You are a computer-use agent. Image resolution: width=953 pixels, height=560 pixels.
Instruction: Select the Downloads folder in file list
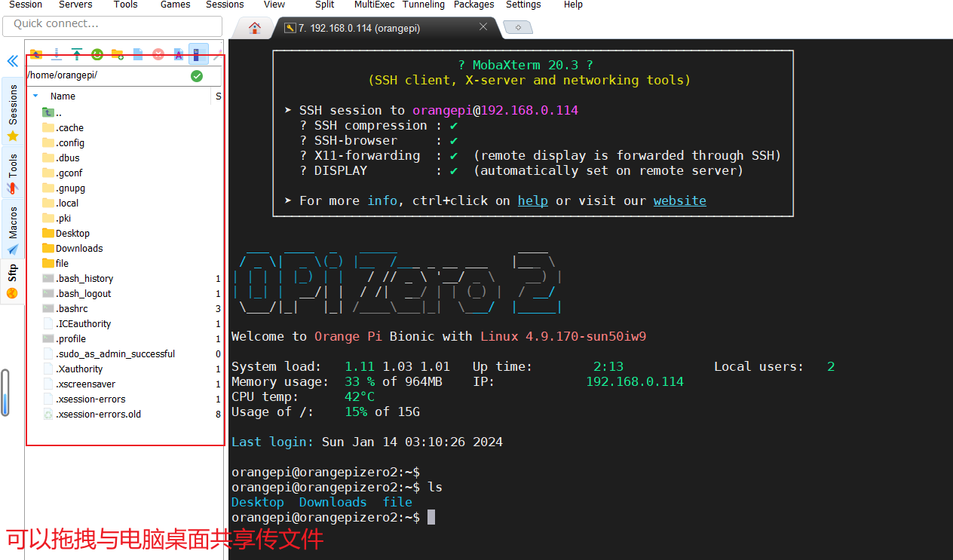(72, 248)
